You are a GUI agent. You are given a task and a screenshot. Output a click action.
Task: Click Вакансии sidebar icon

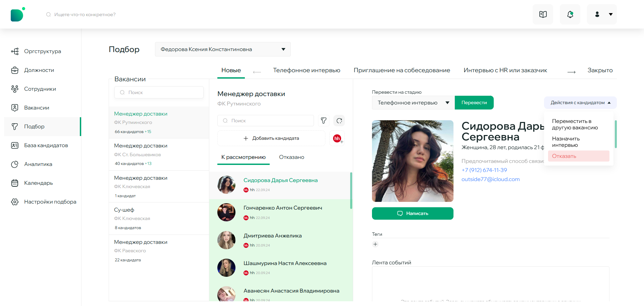tap(15, 108)
